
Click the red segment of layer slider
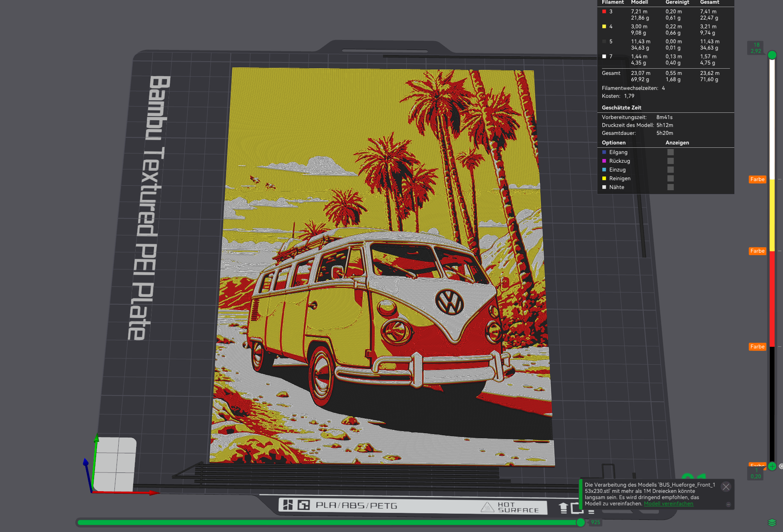pos(772,299)
